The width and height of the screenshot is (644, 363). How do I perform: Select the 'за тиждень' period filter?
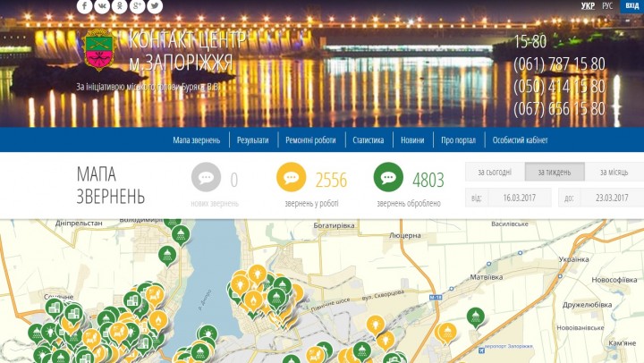pyautogui.click(x=555, y=172)
